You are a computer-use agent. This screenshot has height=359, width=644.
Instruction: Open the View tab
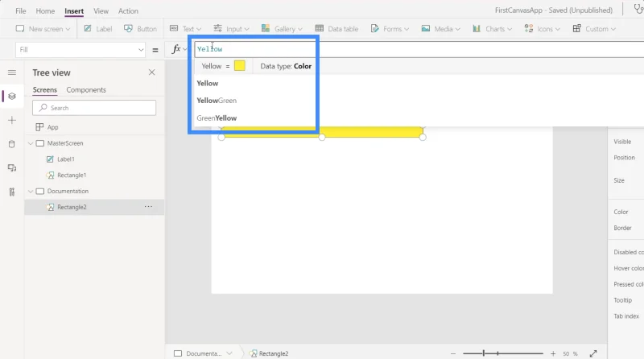pos(101,11)
